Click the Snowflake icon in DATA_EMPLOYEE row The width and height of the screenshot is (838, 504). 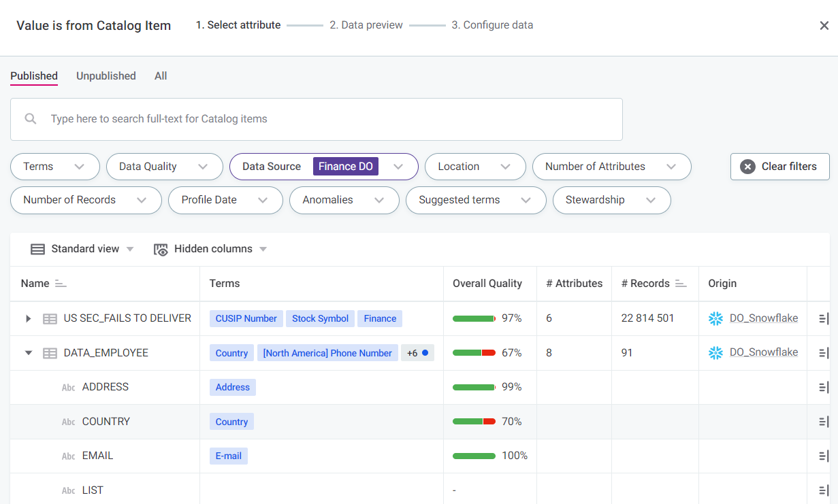715,352
